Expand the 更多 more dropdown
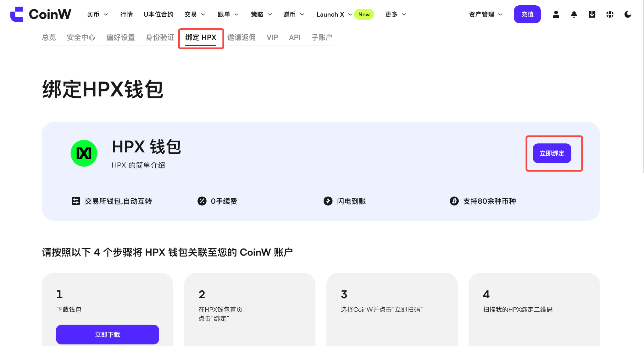 click(x=396, y=14)
